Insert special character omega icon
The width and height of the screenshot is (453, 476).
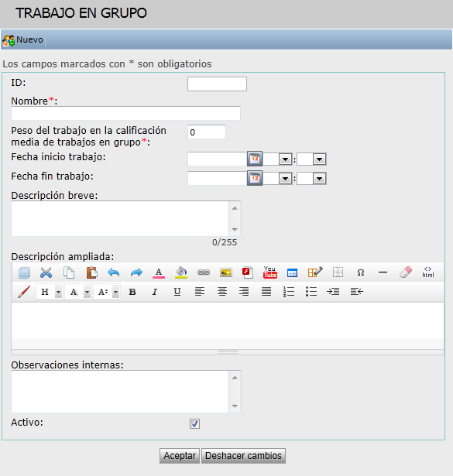point(360,272)
